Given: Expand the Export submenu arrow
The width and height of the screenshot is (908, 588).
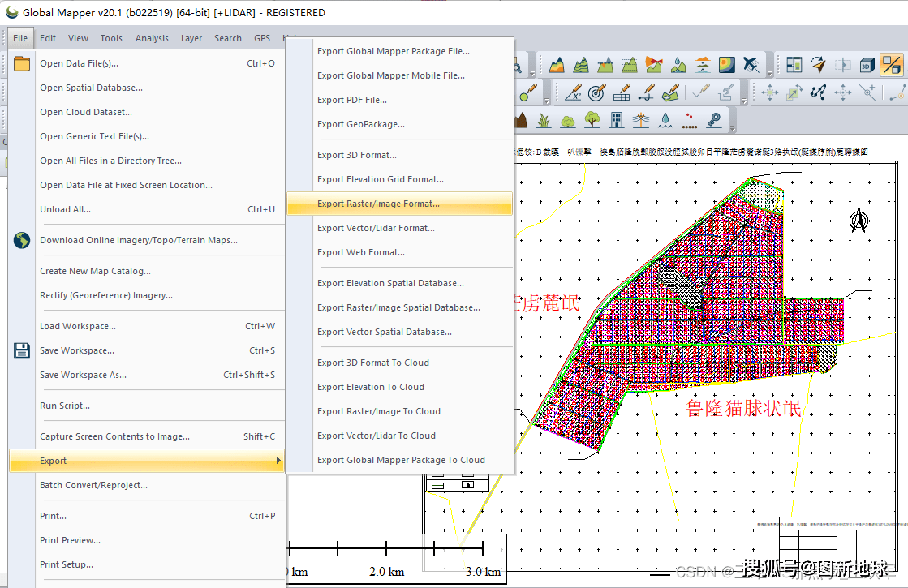Looking at the screenshot, I should pos(278,461).
